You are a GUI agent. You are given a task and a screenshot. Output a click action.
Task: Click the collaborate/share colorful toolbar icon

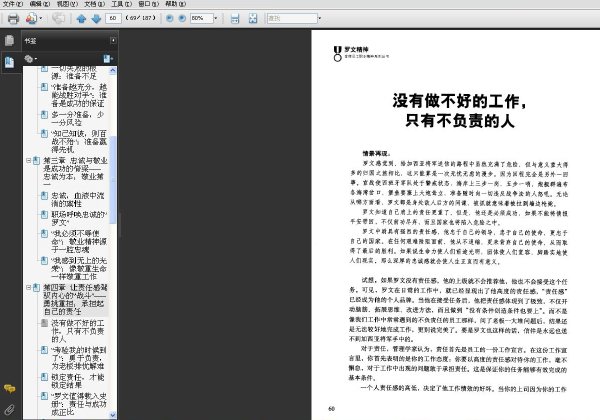coord(31,18)
